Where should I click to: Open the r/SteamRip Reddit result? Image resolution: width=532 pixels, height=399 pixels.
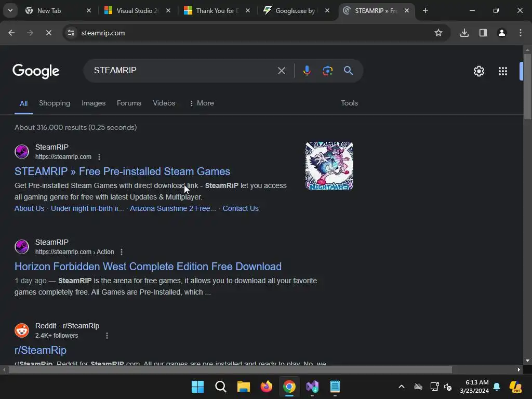[x=41, y=350]
